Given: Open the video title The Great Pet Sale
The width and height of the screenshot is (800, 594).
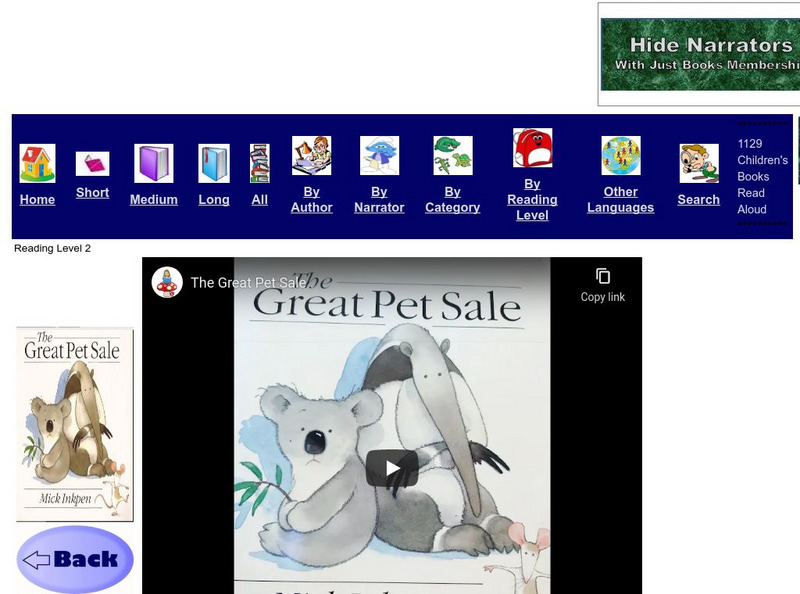Looking at the screenshot, I should [x=248, y=283].
